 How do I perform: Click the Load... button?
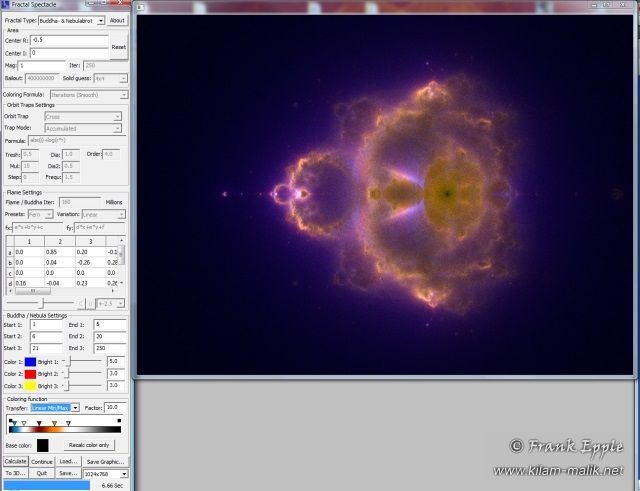click(68, 462)
